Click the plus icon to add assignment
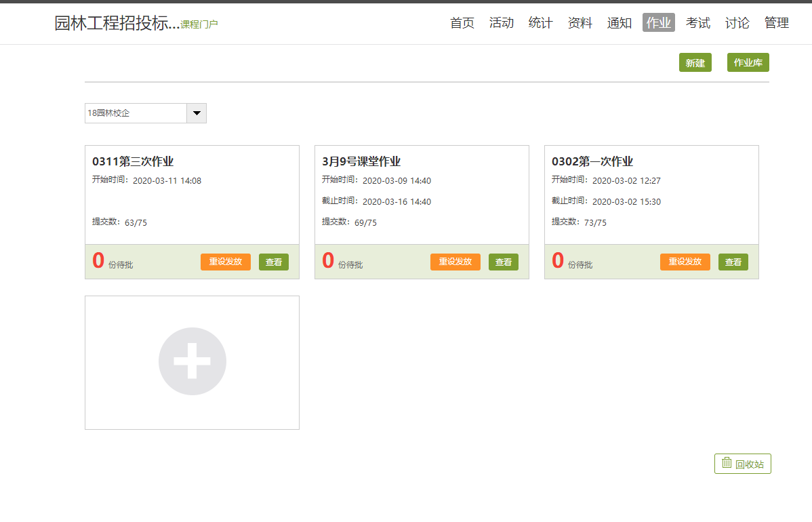 click(192, 361)
